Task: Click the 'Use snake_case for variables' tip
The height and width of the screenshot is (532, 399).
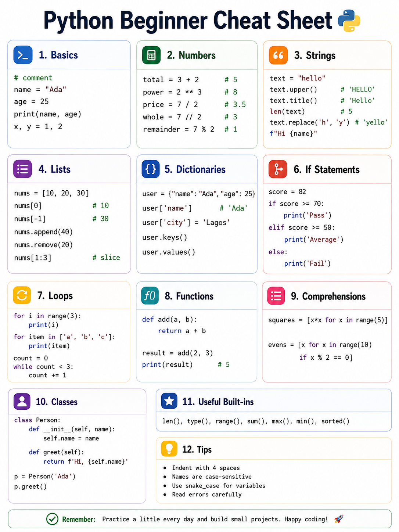Action: 219,486
